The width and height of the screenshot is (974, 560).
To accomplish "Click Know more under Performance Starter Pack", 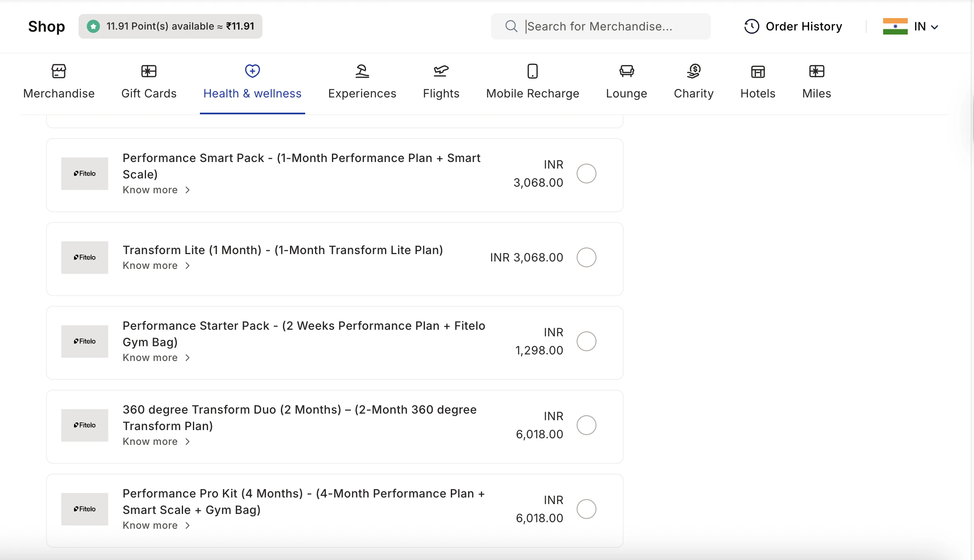I will [x=150, y=358].
